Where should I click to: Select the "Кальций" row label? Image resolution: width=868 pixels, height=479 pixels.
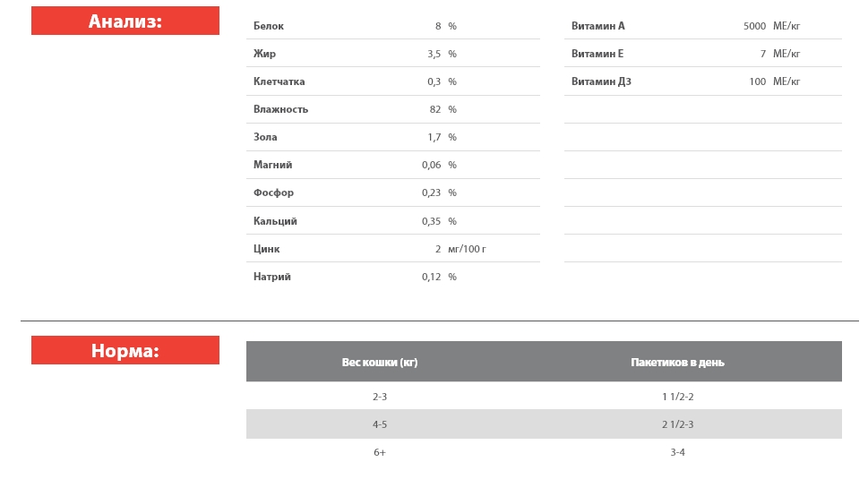275,221
